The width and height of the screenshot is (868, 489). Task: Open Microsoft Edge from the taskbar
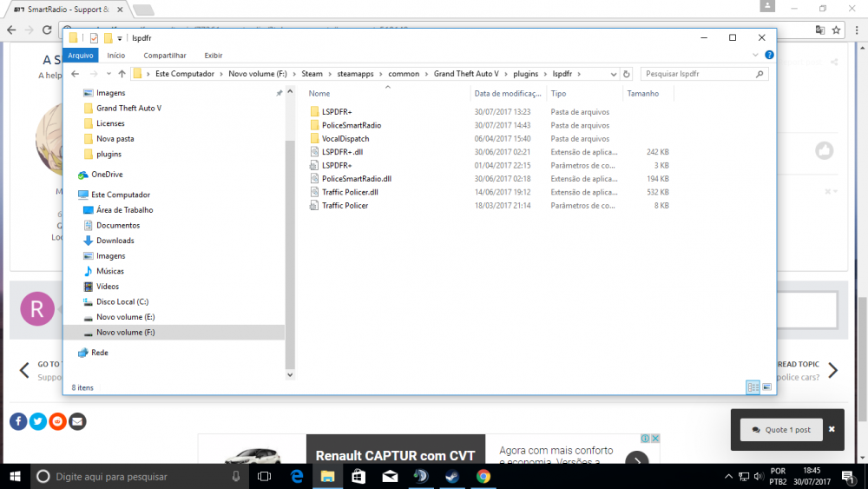pos(297,476)
